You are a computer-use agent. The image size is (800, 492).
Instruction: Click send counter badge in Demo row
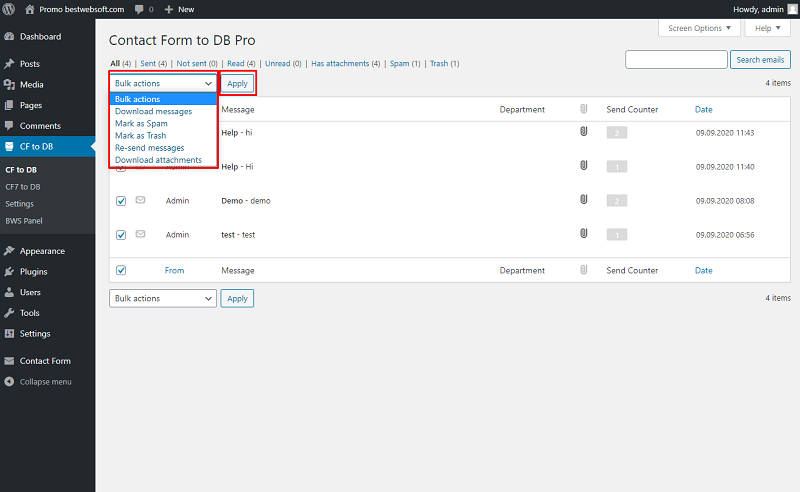click(617, 201)
